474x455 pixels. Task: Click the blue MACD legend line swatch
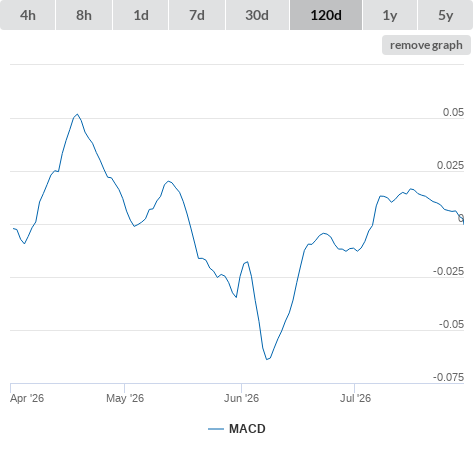216,429
